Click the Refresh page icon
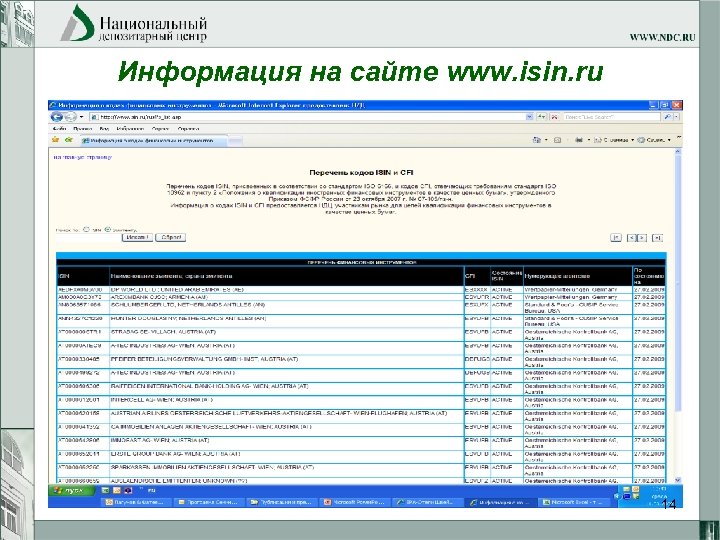This screenshot has width=720, height=540. tap(542, 117)
